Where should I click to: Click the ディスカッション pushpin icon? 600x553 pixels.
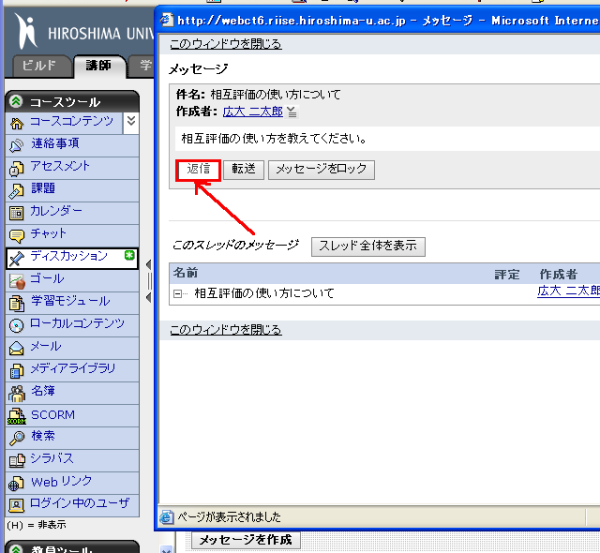(x=16, y=258)
